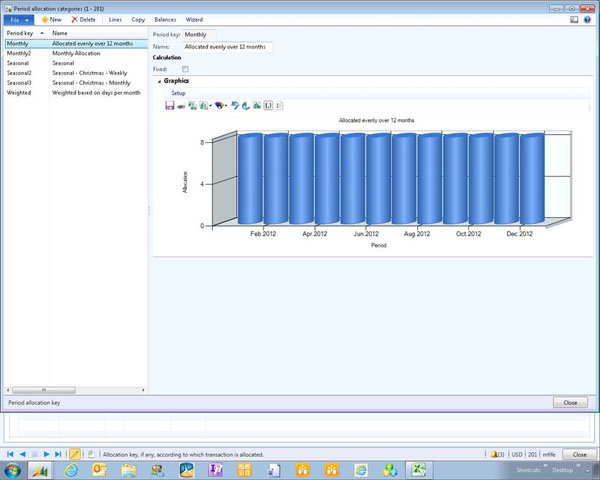The width and height of the screenshot is (600, 480).
Task: Go to next record arrow
Action: (46, 454)
